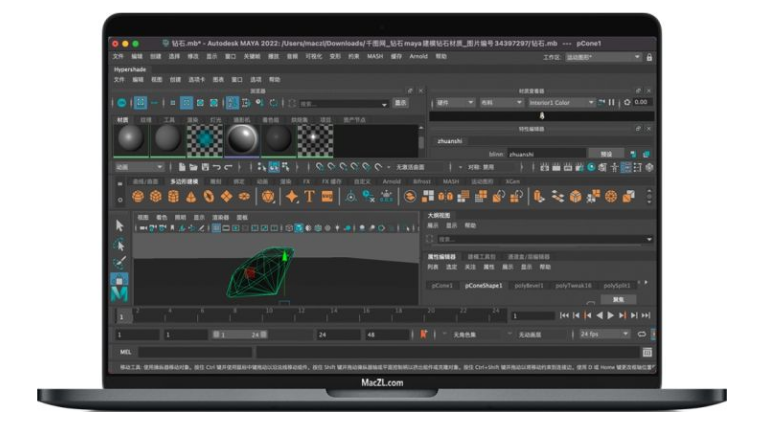This screenshot has width=772, height=427.
Task: Select the arrow Select tool in the toolbox
Action: tap(120, 226)
